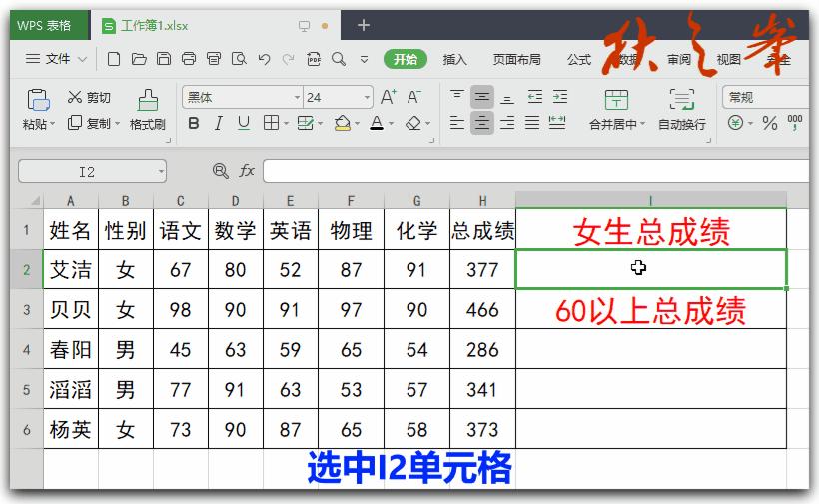Apply thousands separator 000 icon
819x504 pixels.
(795, 123)
